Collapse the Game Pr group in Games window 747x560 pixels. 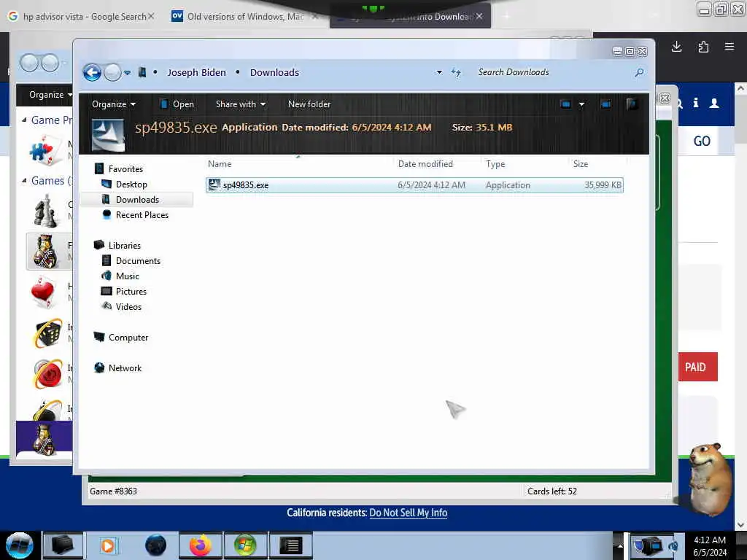[x=24, y=120]
